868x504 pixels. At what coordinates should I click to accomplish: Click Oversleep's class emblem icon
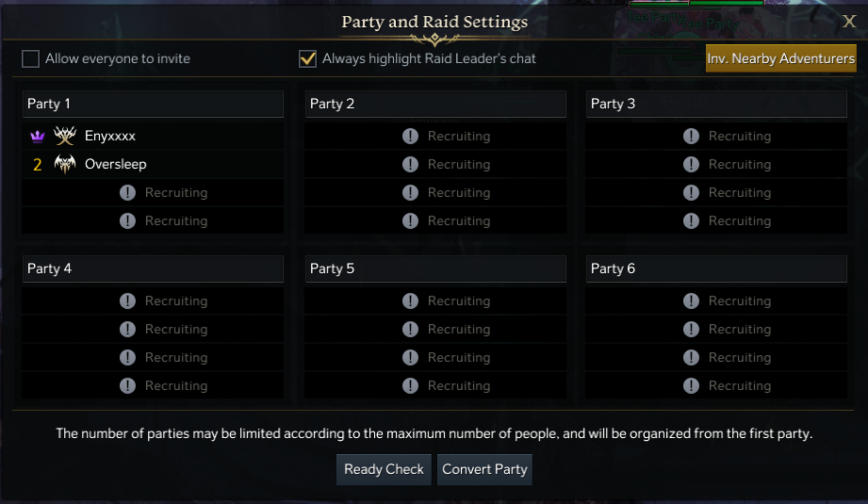click(x=65, y=164)
